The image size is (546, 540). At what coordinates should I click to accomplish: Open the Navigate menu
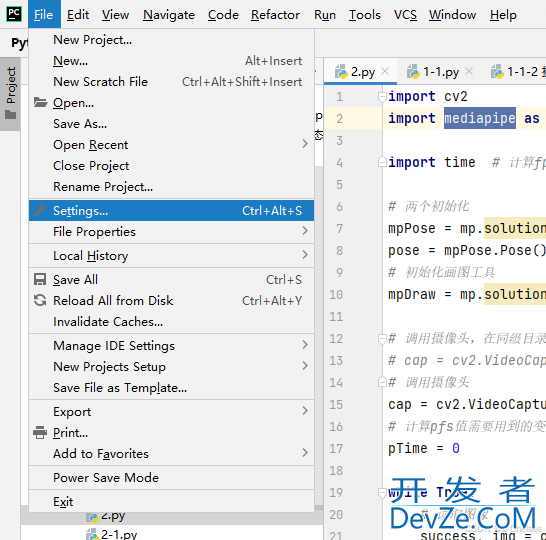(x=169, y=15)
